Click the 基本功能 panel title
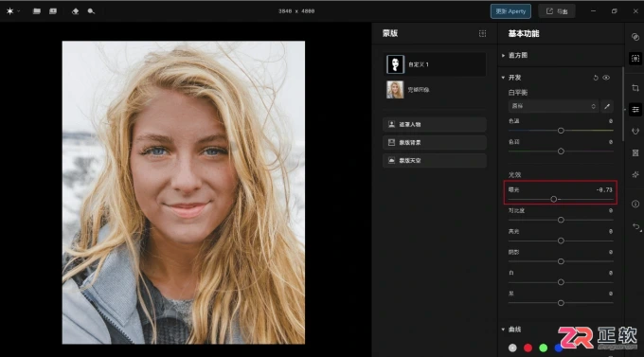 coord(524,34)
